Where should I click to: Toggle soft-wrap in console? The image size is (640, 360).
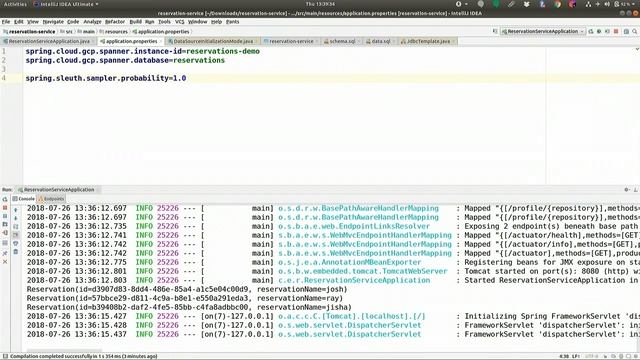point(16,227)
